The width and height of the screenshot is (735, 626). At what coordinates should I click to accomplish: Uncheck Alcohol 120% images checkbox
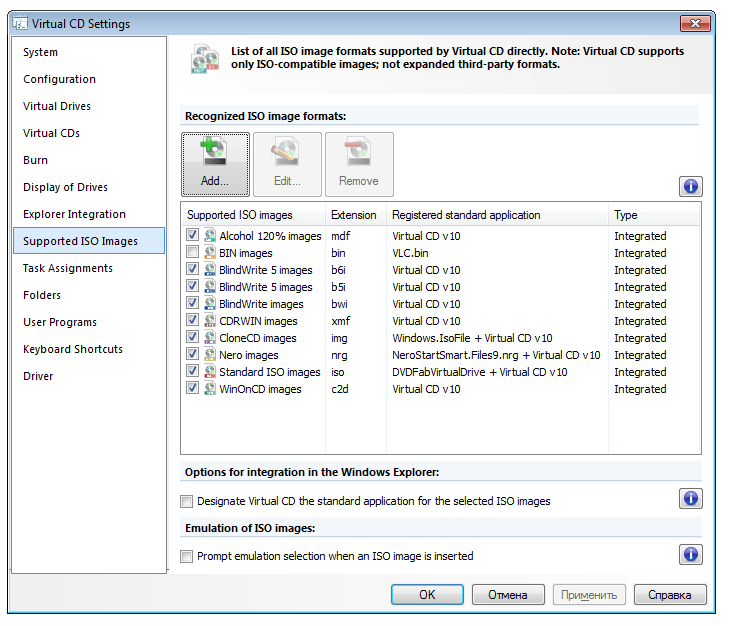[192, 234]
